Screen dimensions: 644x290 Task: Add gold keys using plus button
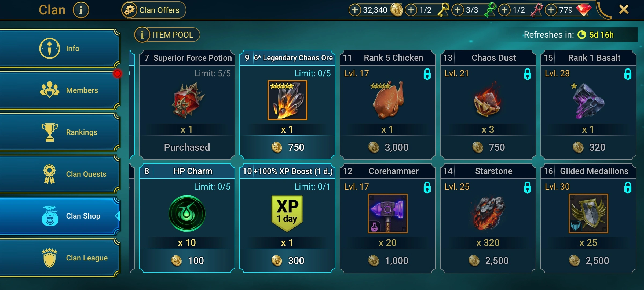click(411, 10)
